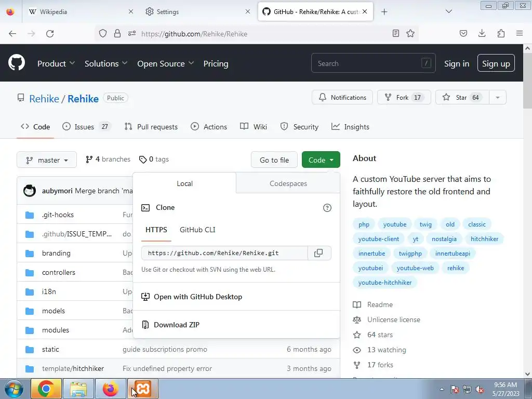This screenshot has width=532, height=399.
Task: View the Security tab
Action: click(299, 127)
